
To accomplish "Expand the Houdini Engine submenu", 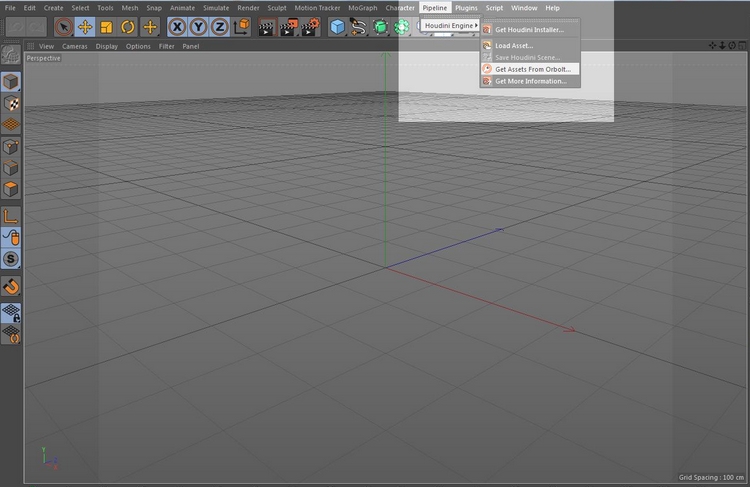I will pos(450,25).
